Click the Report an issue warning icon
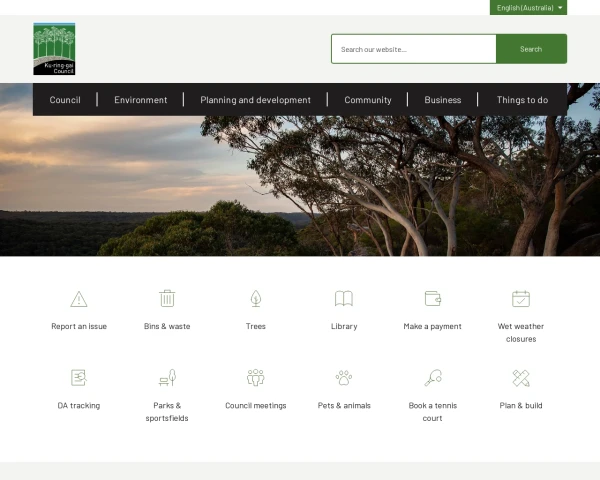600x480 pixels. coord(79,298)
